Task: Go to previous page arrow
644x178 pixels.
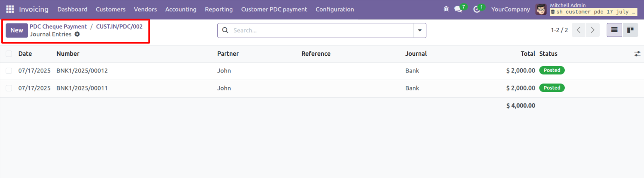Action: [x=579, y=30]
